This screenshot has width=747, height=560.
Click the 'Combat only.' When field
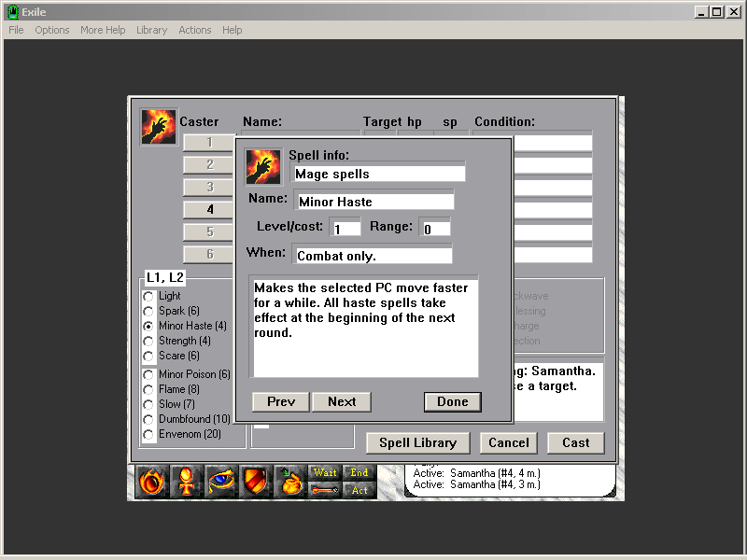pyautogui.click(x=372, y=255)
